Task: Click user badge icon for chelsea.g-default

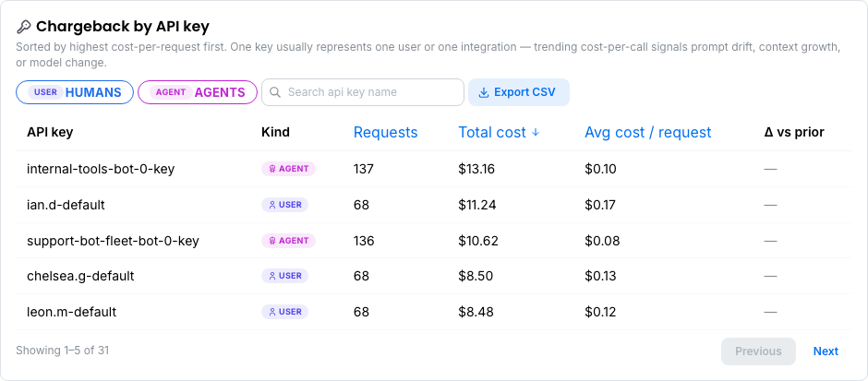Action: click(271, 276)
